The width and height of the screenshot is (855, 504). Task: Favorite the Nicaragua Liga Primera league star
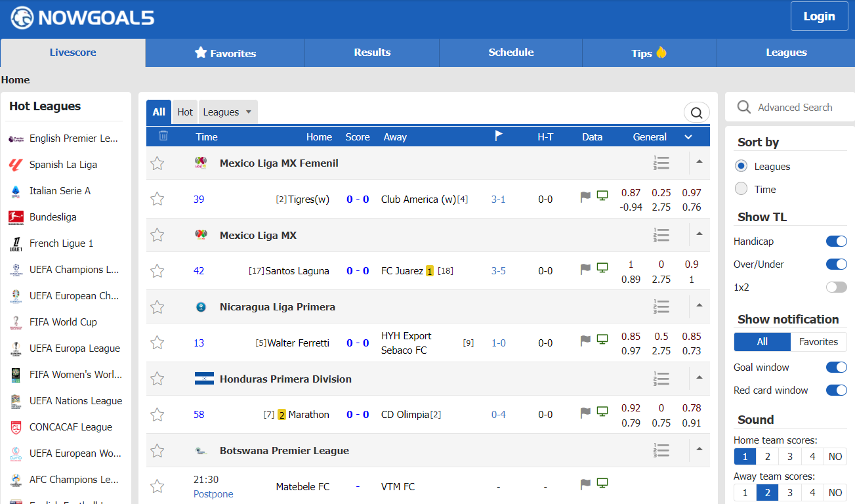(157, 307)
